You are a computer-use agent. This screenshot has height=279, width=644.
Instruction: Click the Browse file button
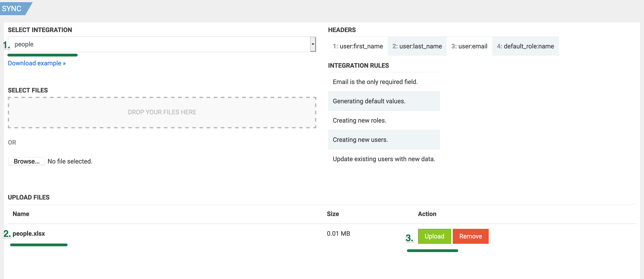pyautogui.click(x=27, y=161)
